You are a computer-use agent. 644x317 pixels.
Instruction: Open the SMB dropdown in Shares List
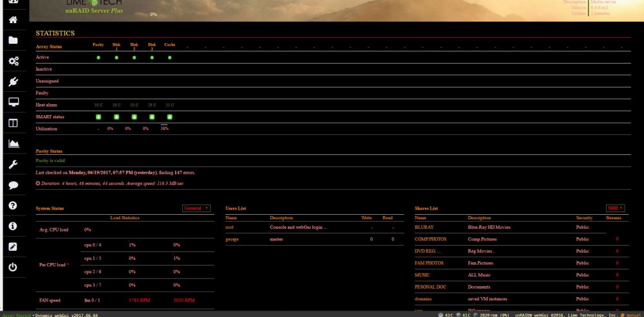tap(615, 208)
